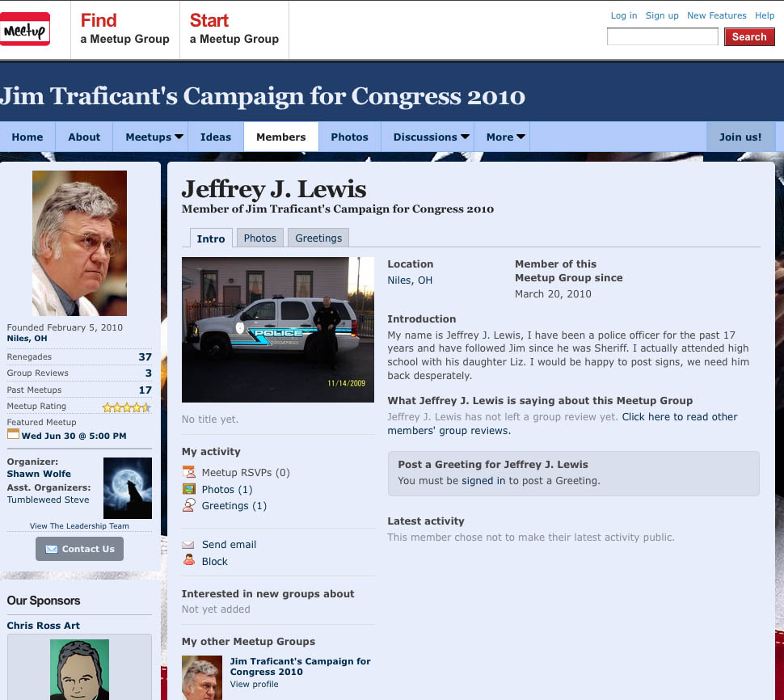This screenshot has height=700, width=784.
Task: Click the Block member icon
Action: click(188, 560)
